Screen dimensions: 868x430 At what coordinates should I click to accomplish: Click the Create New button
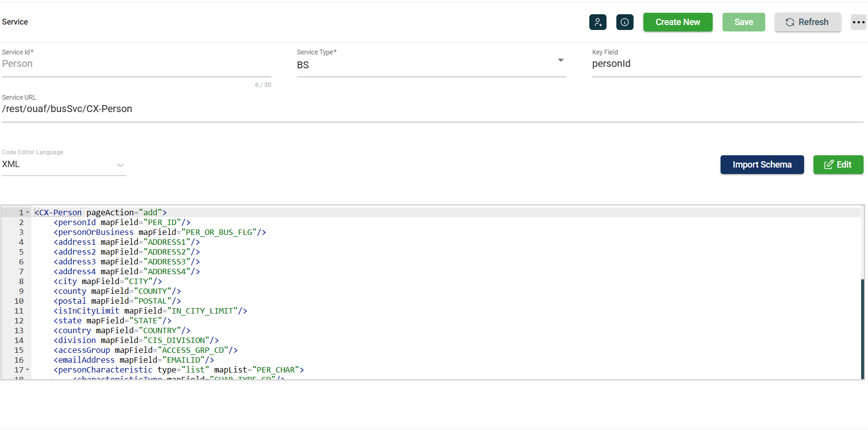click(x=677, y=22)
